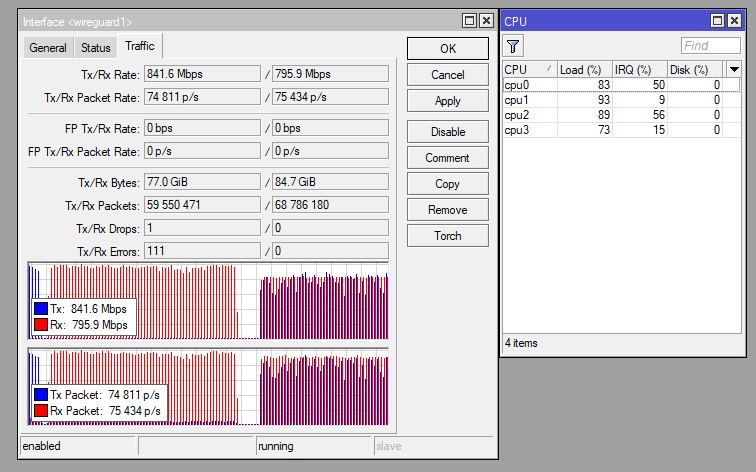Screen dimensions: 756x472
Task: Click the Tx Drops field showing 1
Action: [x=202, y=228]
